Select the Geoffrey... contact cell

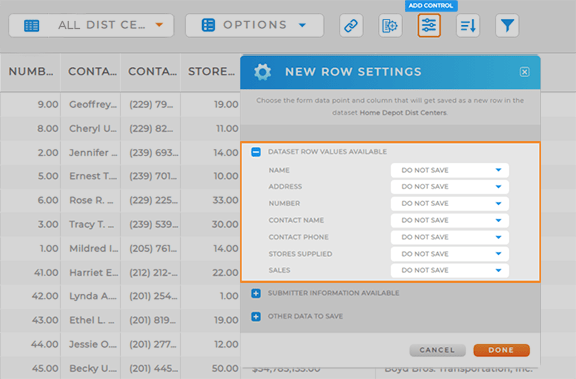(x=91, y=105)
